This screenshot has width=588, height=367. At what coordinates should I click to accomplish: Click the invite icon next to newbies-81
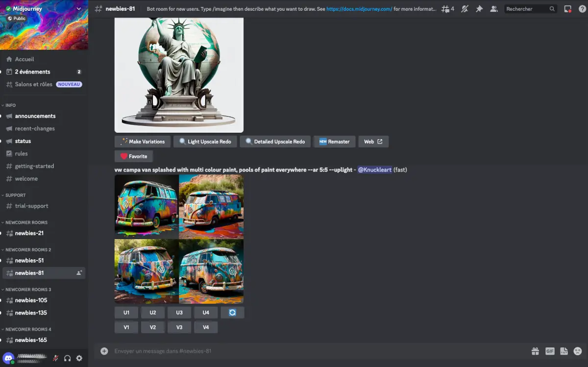point(79,273)
